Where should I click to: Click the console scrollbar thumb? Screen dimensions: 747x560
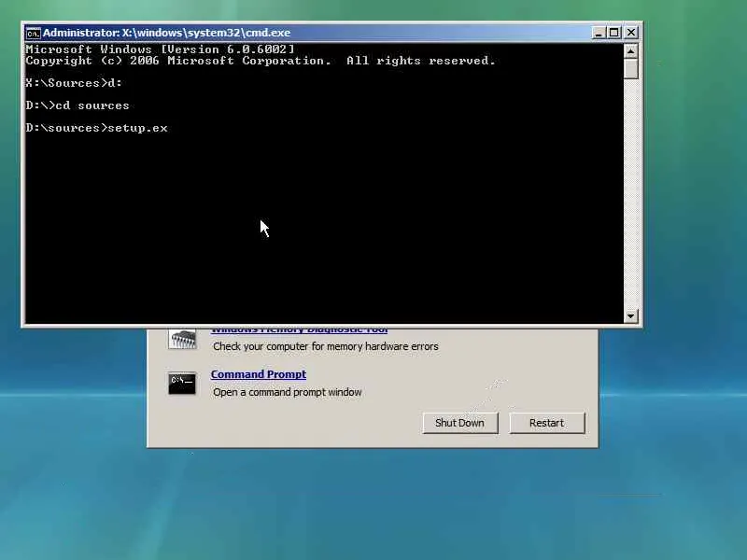[631, 68]
